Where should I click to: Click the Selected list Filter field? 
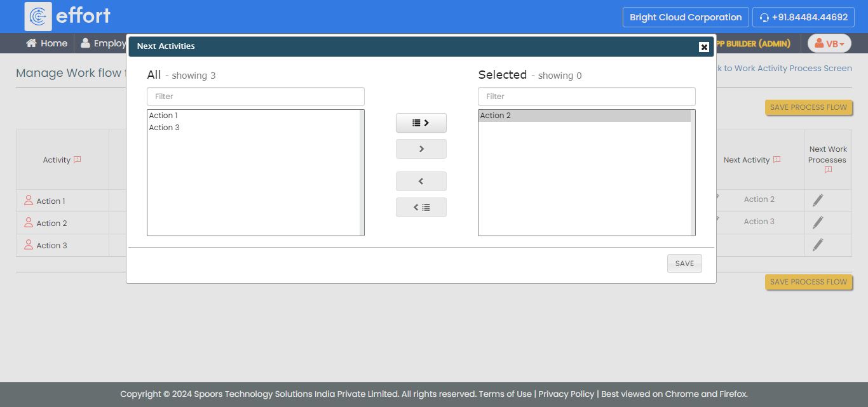click(587, 97)
